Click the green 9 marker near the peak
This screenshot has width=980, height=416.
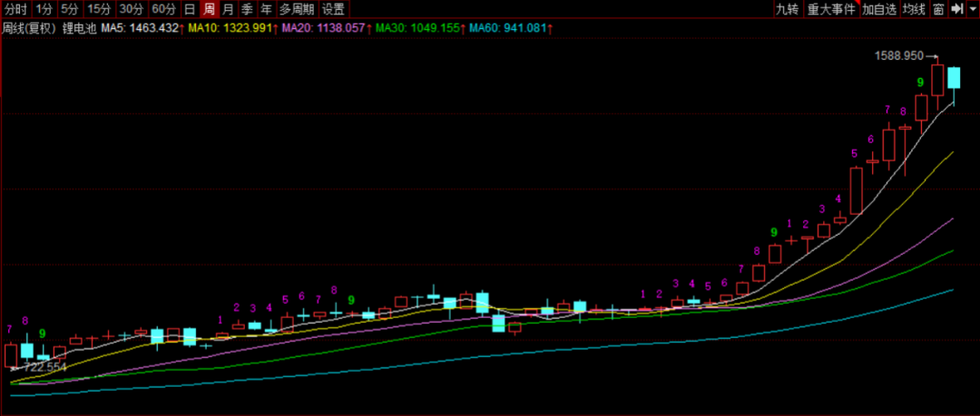point(920,82)
